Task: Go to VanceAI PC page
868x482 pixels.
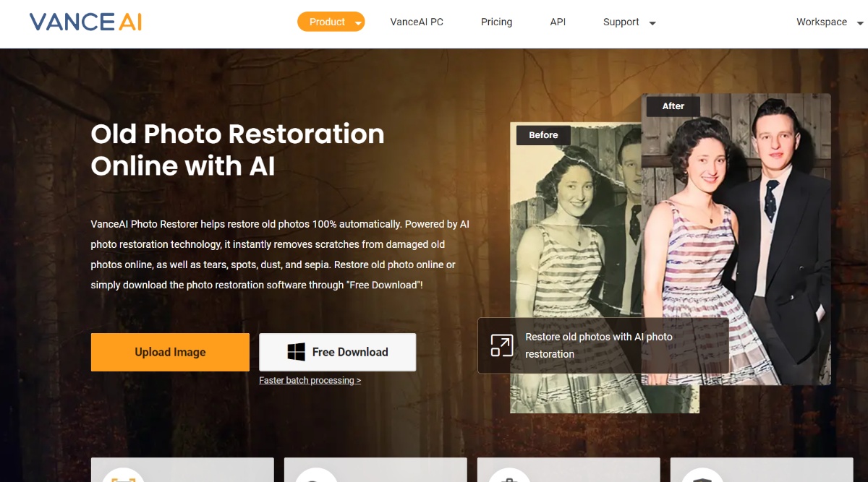Action: click(417, 22)
